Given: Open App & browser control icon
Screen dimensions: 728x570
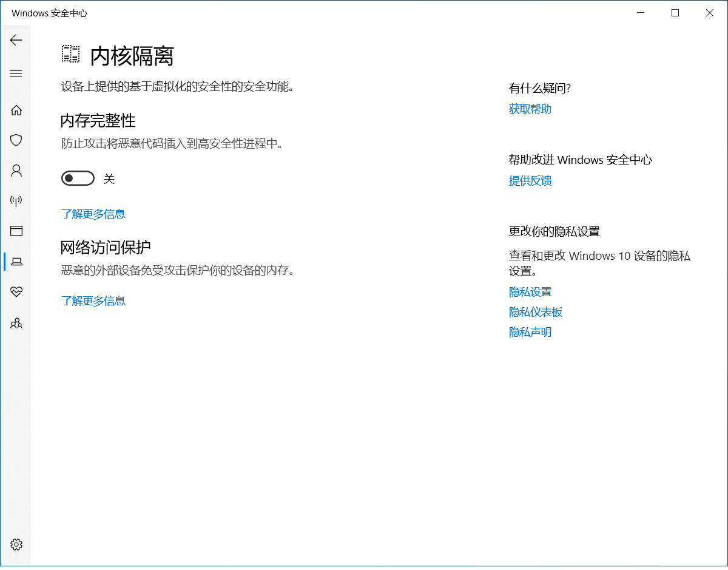Looking at the screenshot, I should click(16, 231).
